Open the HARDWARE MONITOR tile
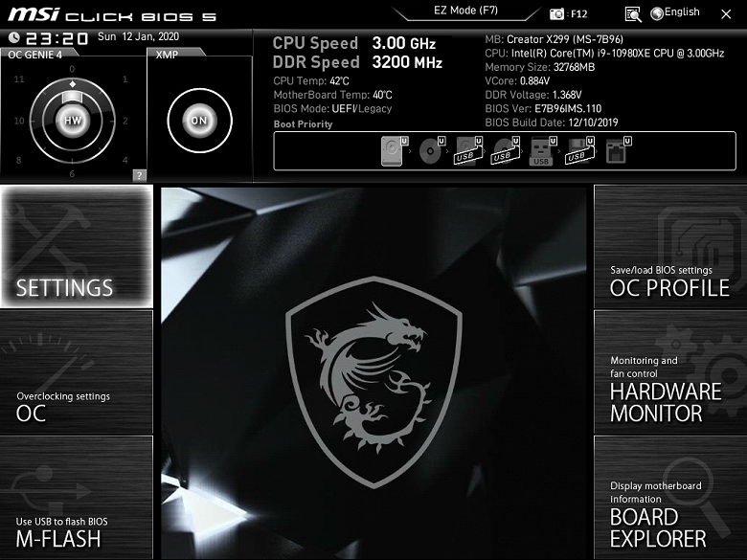This screenshot has height=560, width=747. click(x=670, y=372)
